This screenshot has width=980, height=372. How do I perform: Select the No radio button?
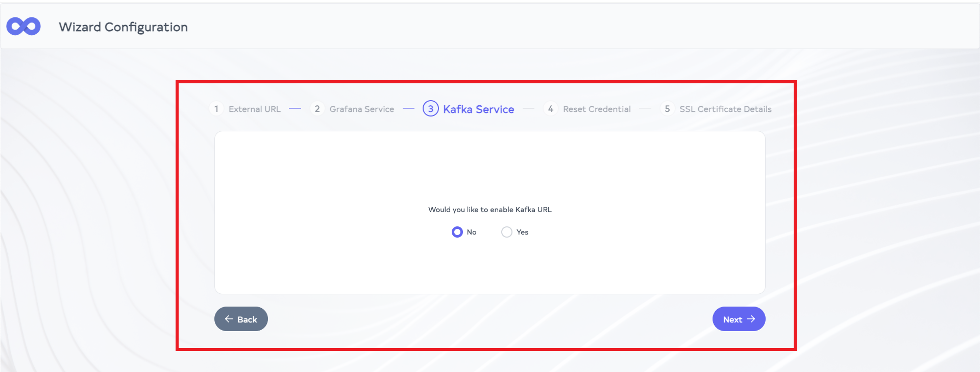(x=457, y=232)
